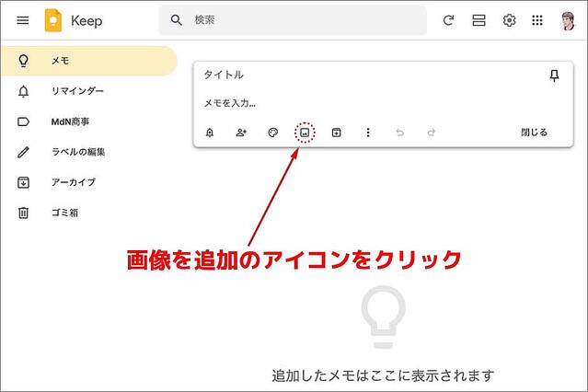Image resolution: width=588 pixels, height=392 pixels.
Task: Switch to list view layout
Action: [478, 20]
